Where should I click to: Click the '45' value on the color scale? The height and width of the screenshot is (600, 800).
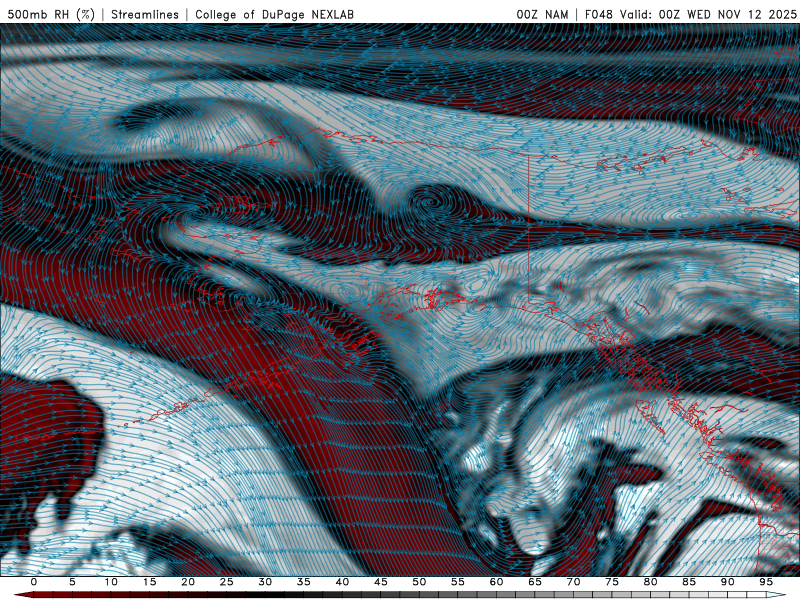381,582
